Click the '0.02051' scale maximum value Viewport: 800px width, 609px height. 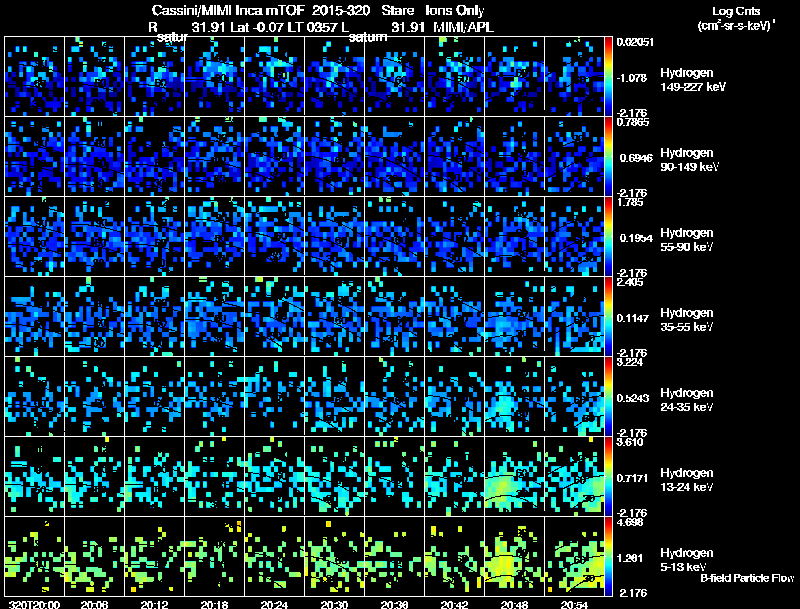(635, 42)
